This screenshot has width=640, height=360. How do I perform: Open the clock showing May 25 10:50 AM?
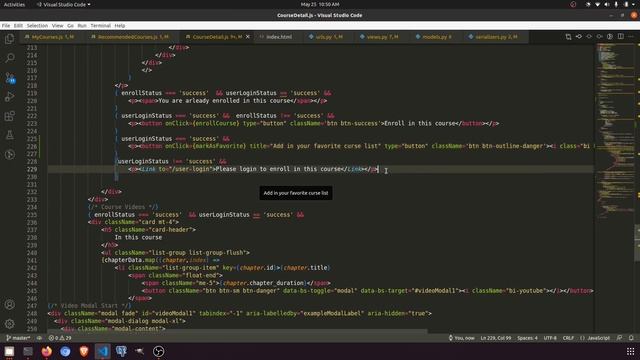click(320, 4)
